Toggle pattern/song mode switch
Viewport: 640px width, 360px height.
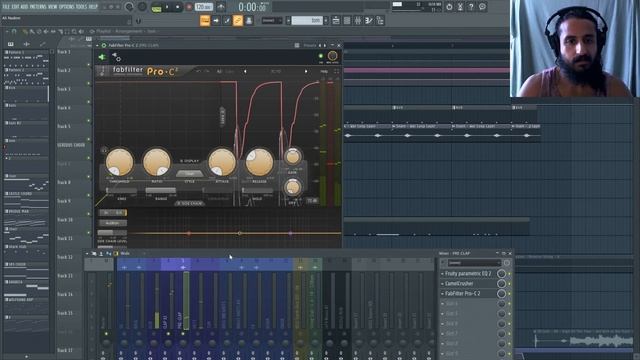tap(156, 7)
